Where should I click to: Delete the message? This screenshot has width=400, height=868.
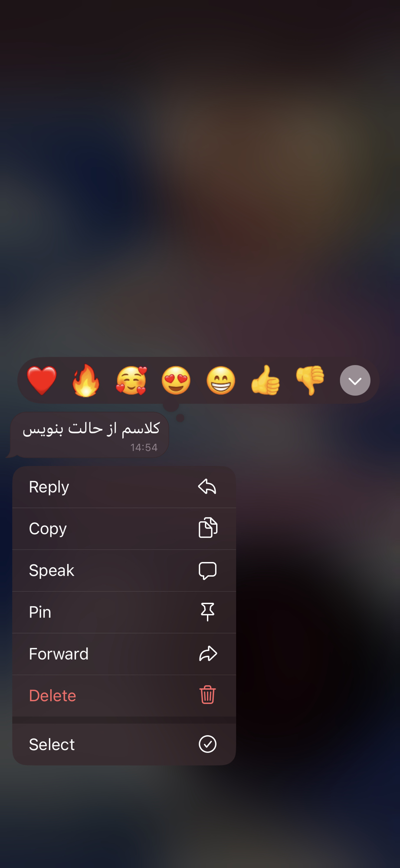point(124,695)
